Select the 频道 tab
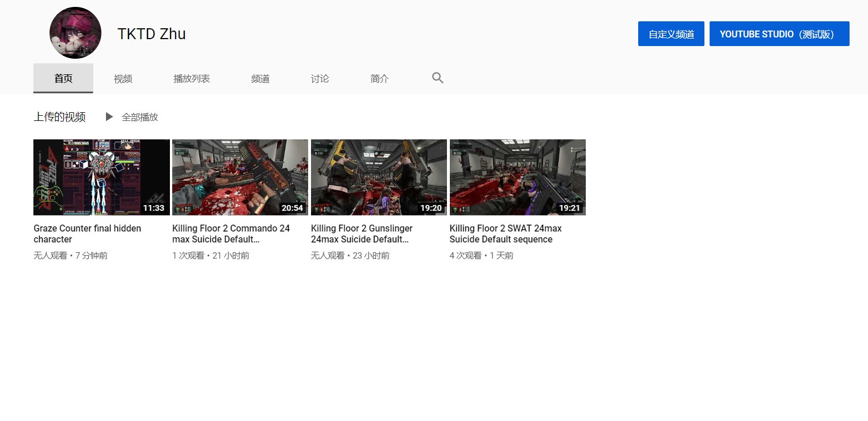 point(260,79)
